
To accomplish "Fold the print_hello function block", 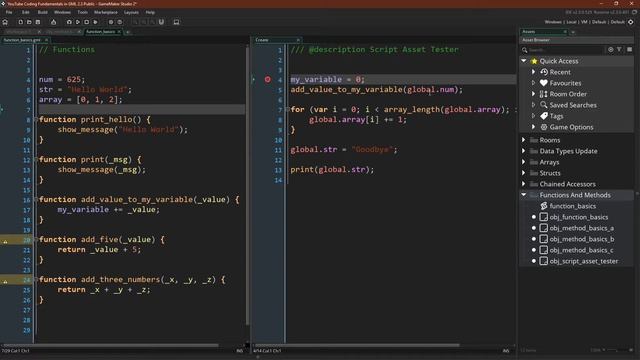I will click(36, 120).
